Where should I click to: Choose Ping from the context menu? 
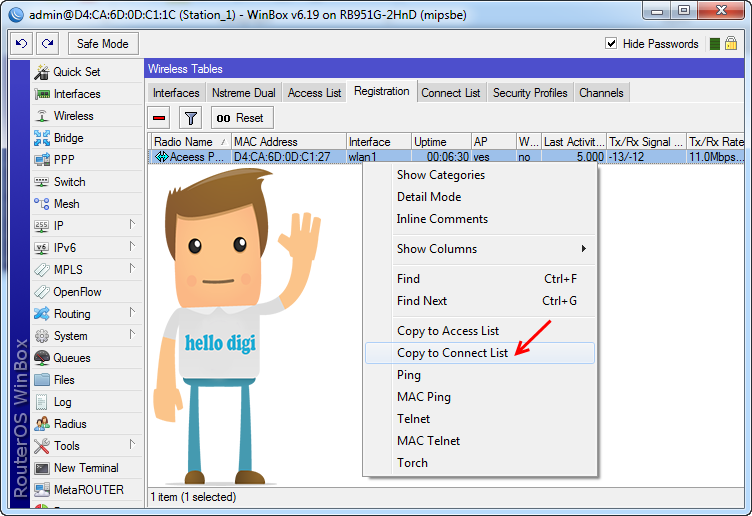click(x=480, y=375)
